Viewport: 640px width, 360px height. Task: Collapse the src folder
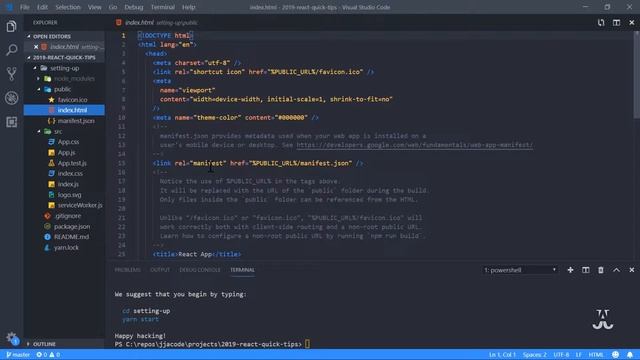[64, 131]
